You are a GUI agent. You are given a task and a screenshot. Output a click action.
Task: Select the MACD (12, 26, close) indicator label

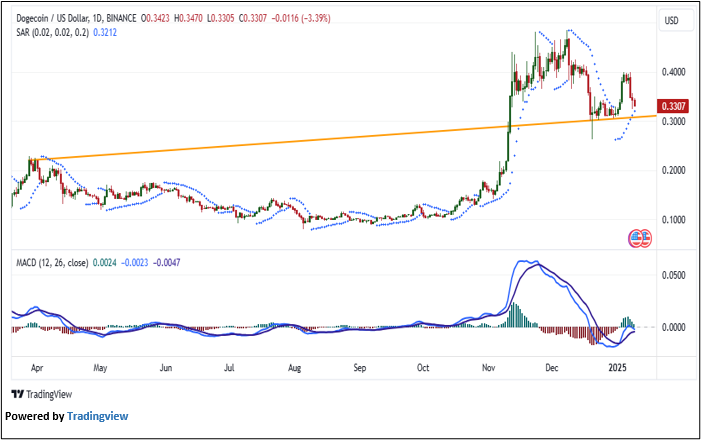click(x=52, y=263)
